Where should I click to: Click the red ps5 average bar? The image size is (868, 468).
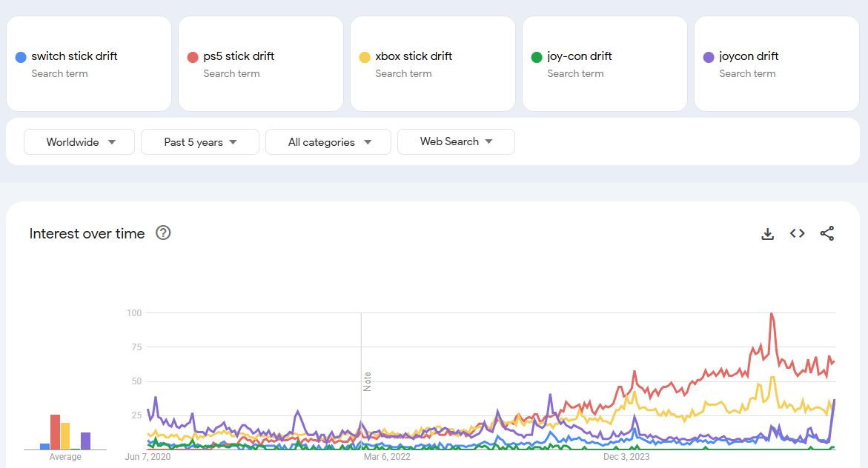pyautogui.click(x=55, y=432)
